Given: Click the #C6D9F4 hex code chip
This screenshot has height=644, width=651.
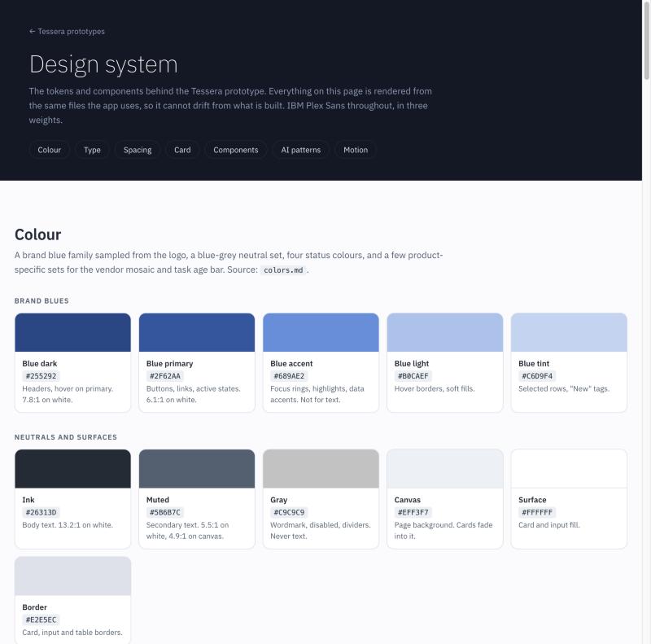Looking at the screenshot, I should [x=537, y=376].
